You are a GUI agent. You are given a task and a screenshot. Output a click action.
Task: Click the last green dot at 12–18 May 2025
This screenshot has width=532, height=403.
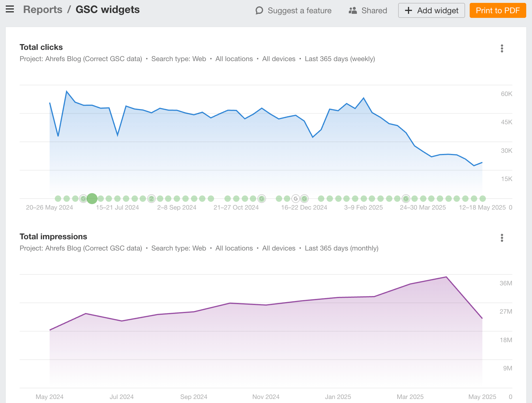pos(482,199)
